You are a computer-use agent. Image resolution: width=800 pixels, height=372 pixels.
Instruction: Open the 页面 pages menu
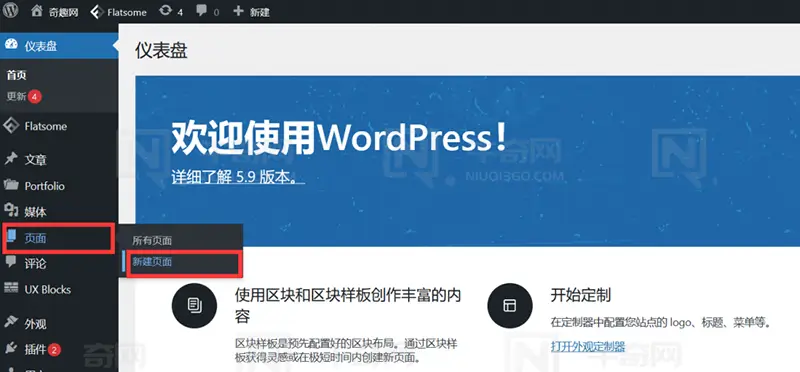[58, 238]
